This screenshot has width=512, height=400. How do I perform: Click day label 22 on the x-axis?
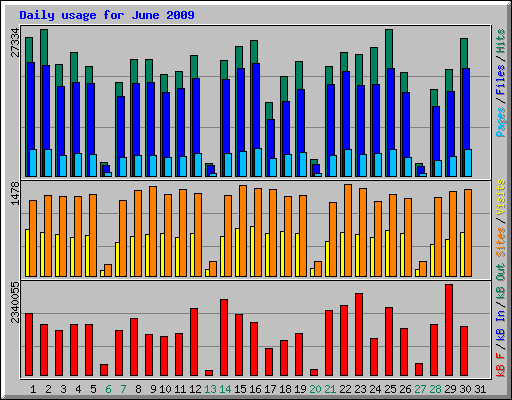(345, 389)
